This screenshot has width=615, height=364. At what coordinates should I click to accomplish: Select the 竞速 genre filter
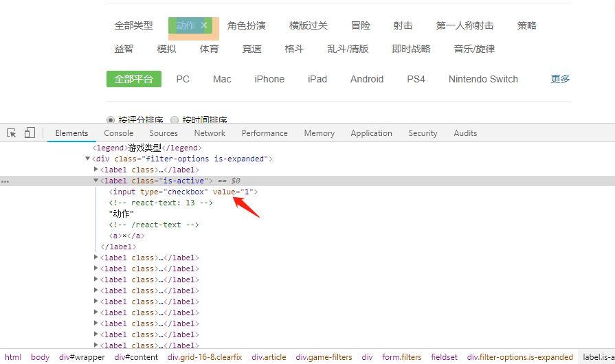[x=251, y=49]
